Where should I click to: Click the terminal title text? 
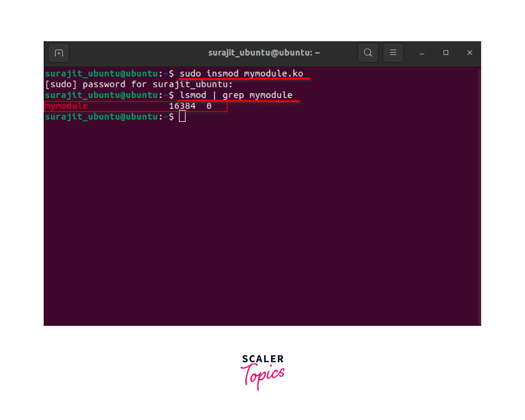click(x=264, y=53)
